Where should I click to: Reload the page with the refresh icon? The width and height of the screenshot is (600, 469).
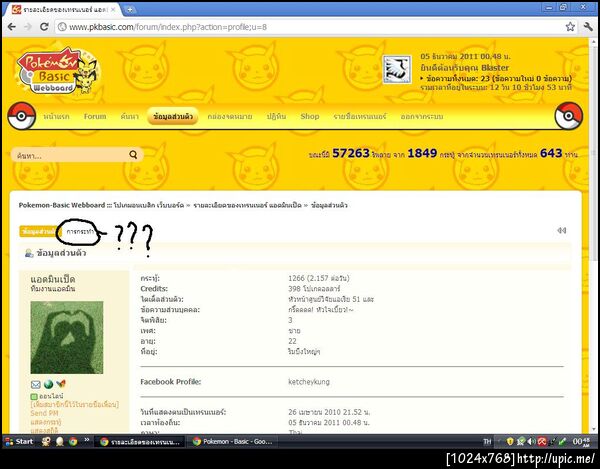pyautogui.click(x=44, y=27)
